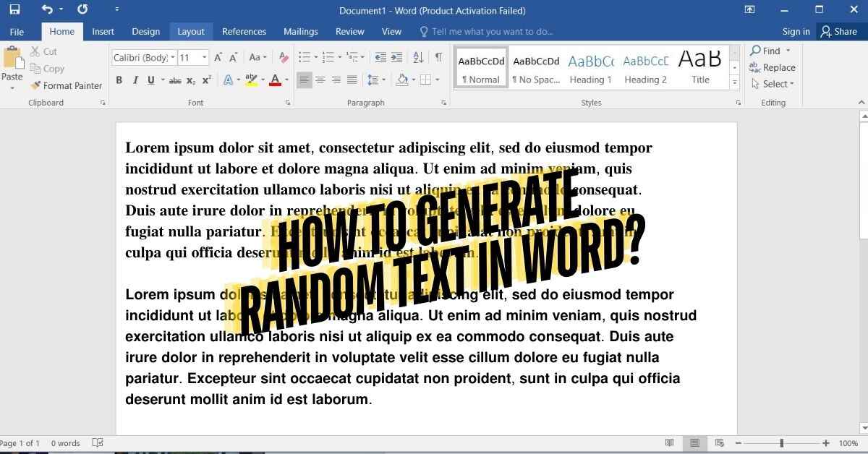Toggle Bold formatting
Viewport: 868px width, 454px height.
click(x=119, y=80)
